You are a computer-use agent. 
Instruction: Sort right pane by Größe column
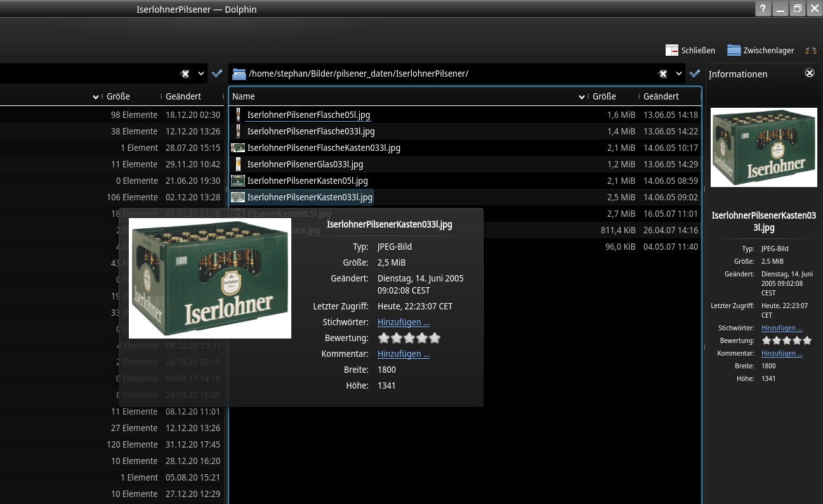coord(604,96)
